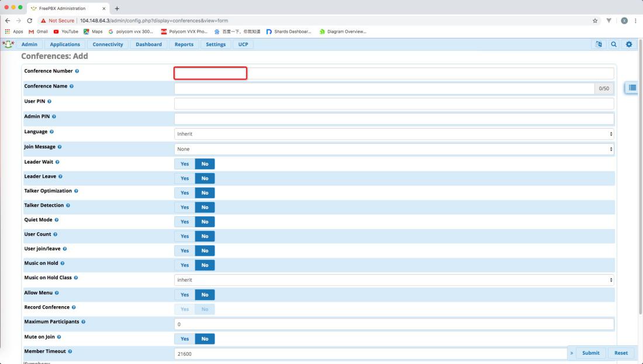The height and width of the screenshot is (364, 643).
Task: Focus the Conference Name input field
Action: [x=384, y=89]
